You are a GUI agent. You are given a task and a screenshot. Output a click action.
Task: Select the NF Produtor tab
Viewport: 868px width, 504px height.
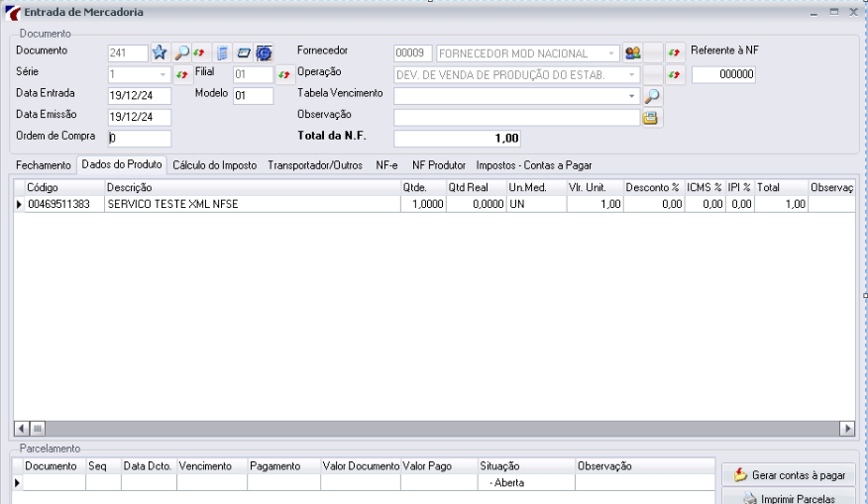coord(438,165)
